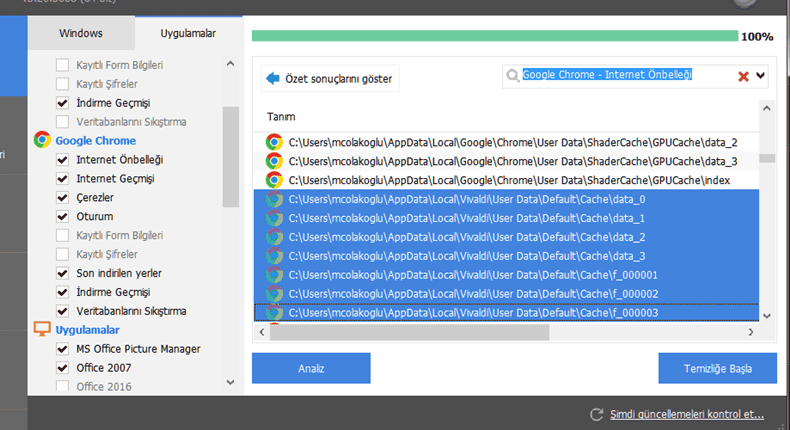Click the horizontal scrollbar thumb
The image size is (790, 430).
[409, 332]
